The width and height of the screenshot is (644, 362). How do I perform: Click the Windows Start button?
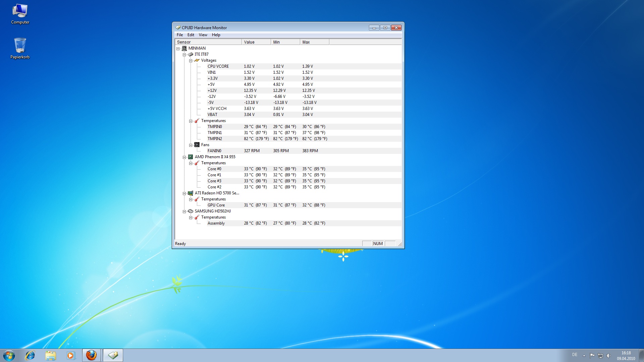[x=9, y=355]
